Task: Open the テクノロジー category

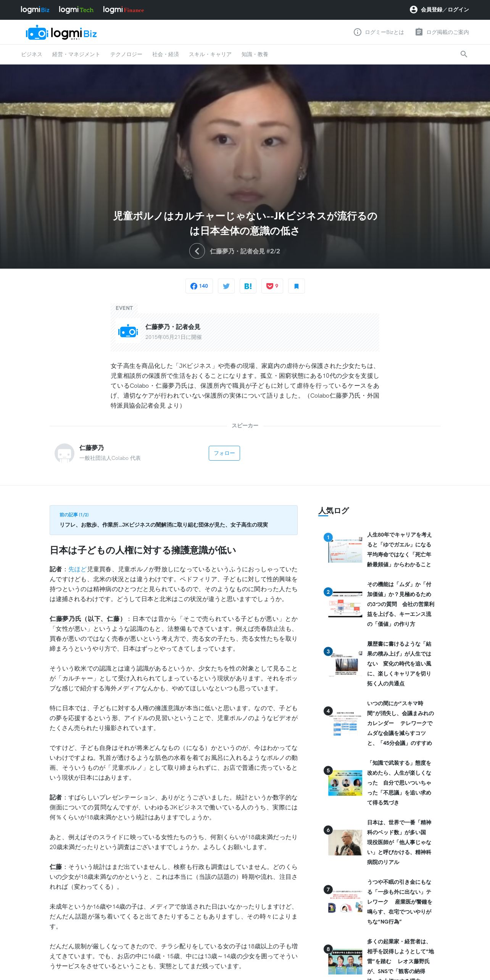Action: [x=126, y=54]
